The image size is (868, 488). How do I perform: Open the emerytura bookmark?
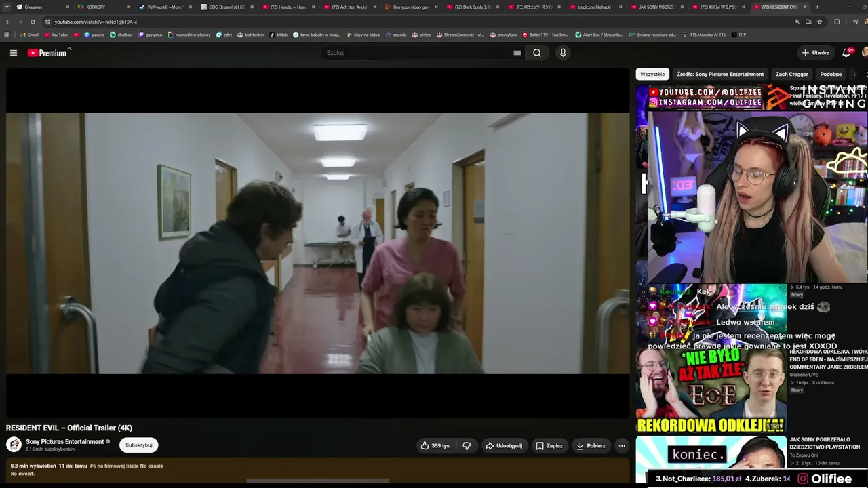[x=503, y=35]
